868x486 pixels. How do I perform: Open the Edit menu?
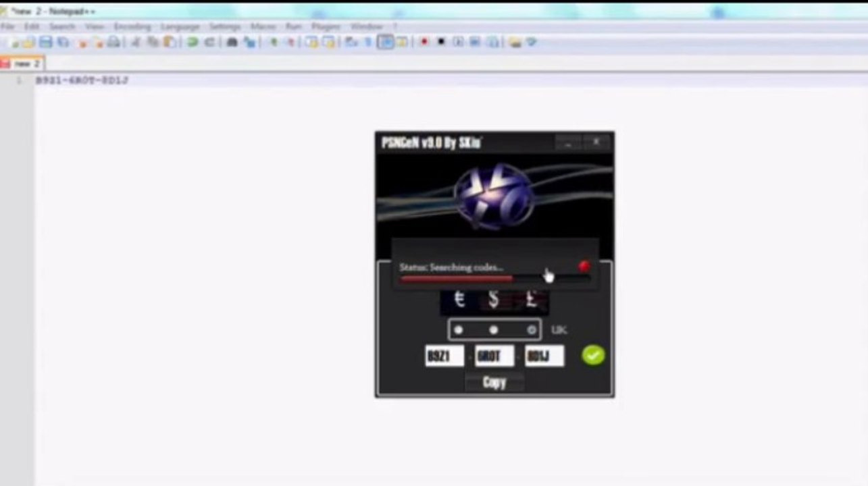pyautogui.click(x=32, y=26)
